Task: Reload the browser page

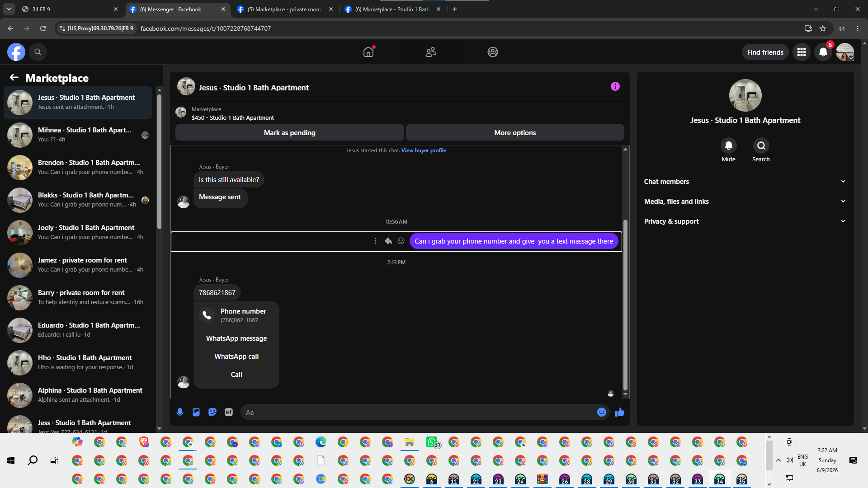Action: [43, 28]
